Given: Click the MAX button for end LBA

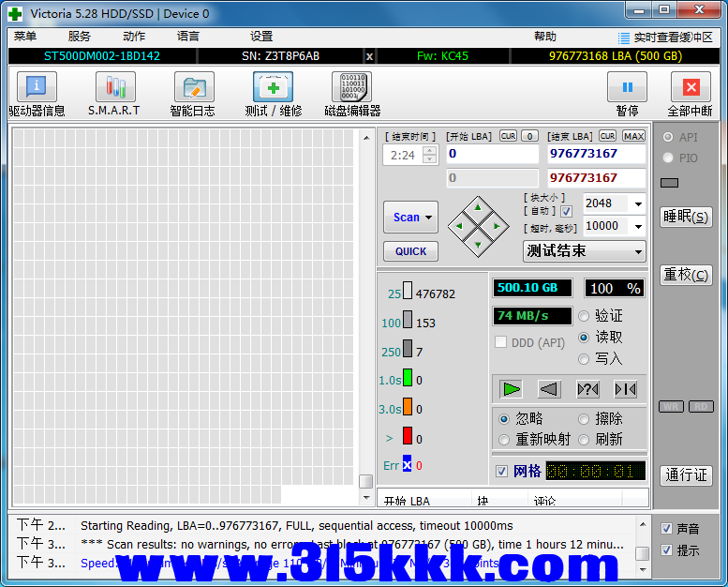Looking at the screenshot, I should click(x=633, y=136).
